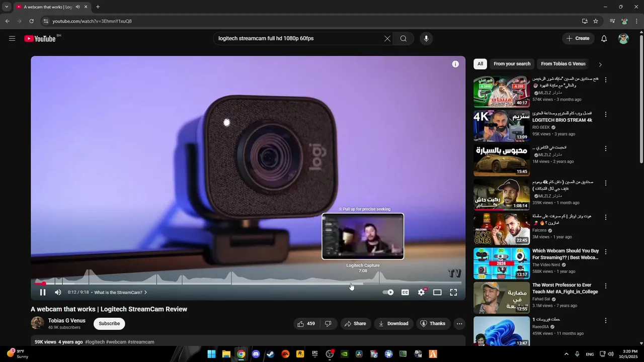Image resolution: width=644 pixels, height=362 pixels.
Task: Open more actions ellipsis under video
Action: coord(459,324)
